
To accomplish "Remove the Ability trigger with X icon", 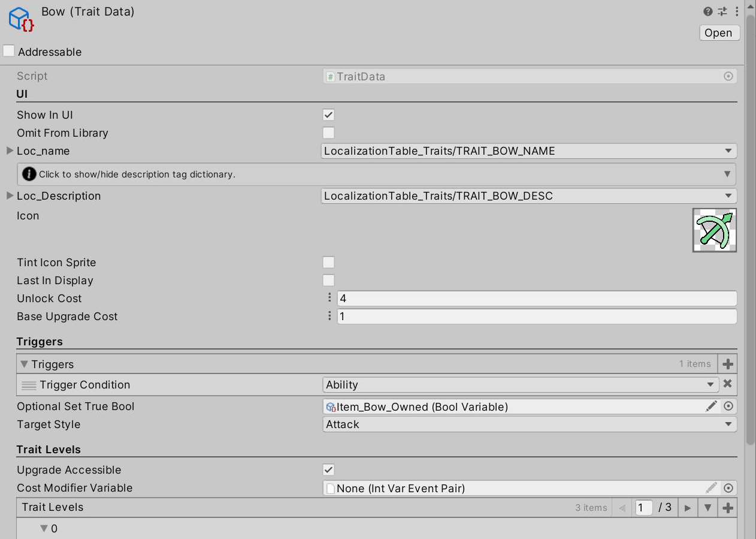I will [x=728, y=384].
